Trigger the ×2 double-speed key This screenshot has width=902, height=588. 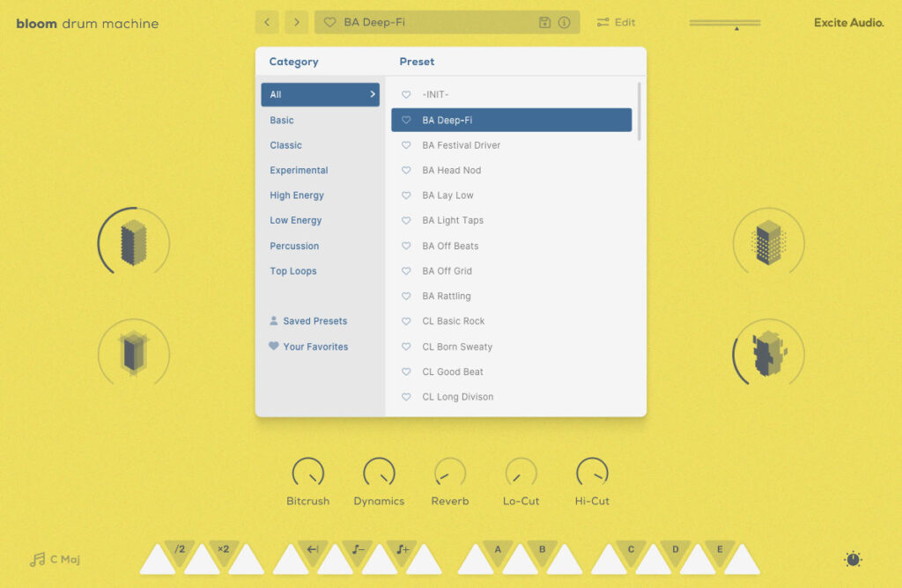(x=223, y=551)
